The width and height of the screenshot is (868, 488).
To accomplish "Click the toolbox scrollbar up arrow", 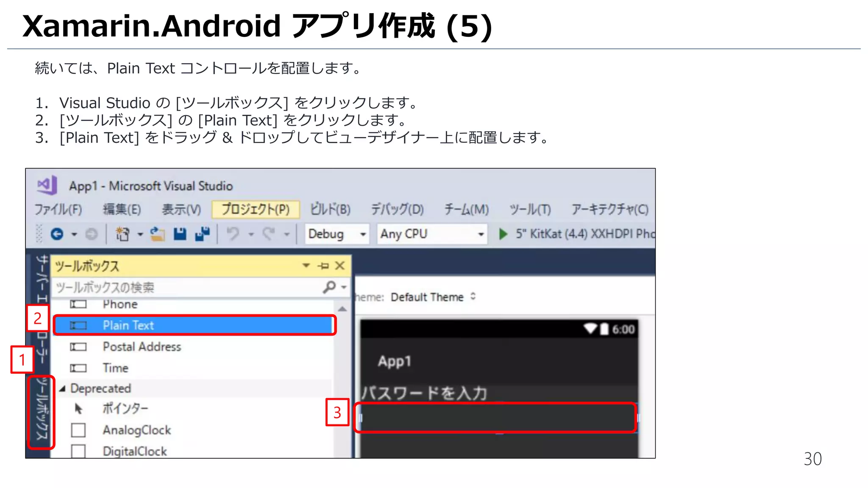I will click(x=342, y=309).
